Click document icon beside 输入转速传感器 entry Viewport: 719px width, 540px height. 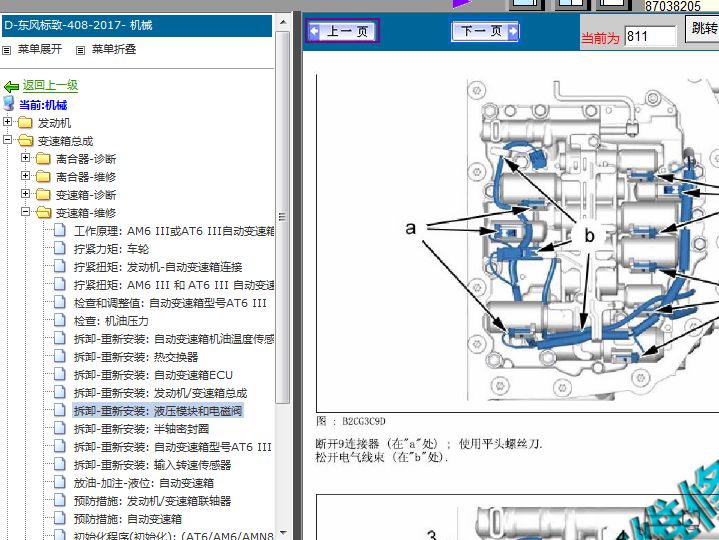click(60, 464)
